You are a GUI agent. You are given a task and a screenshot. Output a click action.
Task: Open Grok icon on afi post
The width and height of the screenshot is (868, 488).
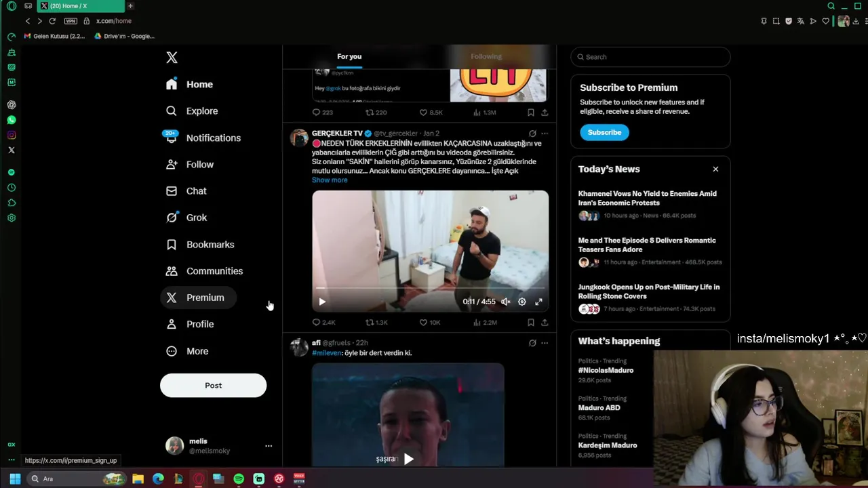[532, 343]
